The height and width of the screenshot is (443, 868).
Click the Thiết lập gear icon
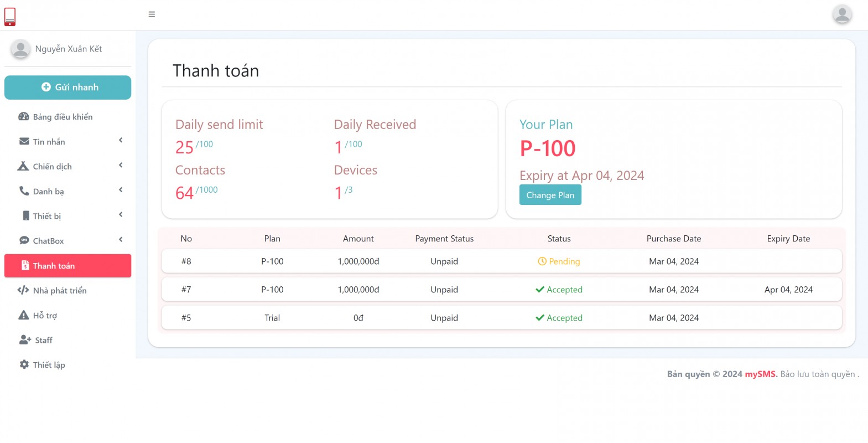click(24, 364)
